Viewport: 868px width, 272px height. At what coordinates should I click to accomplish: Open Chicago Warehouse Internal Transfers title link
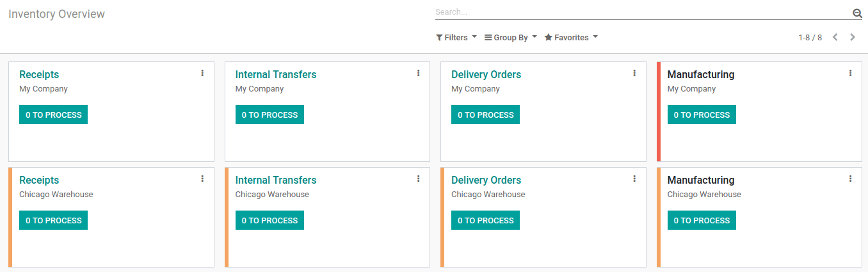[276, 180]
